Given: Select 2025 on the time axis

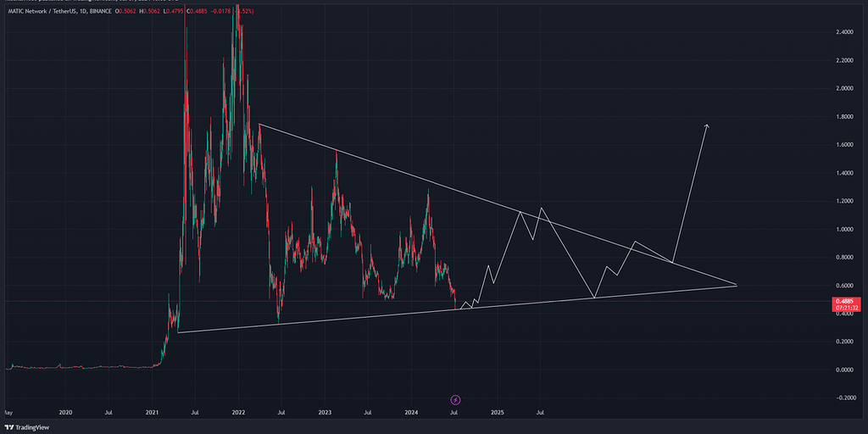Looking at the screenshot, I should click(498, 413).
